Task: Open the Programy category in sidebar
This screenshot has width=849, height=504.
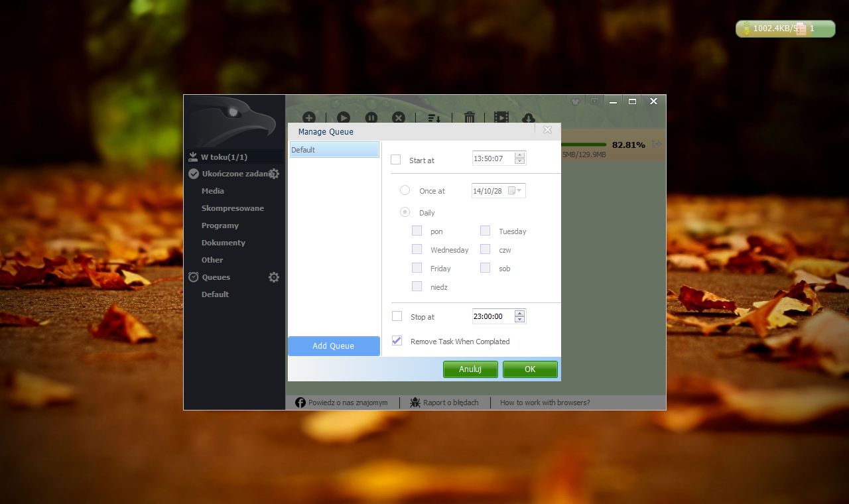Action: click(220, 225)
